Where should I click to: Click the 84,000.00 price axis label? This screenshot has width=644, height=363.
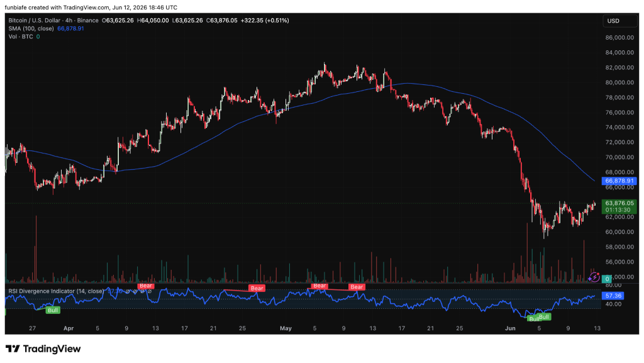619,53
